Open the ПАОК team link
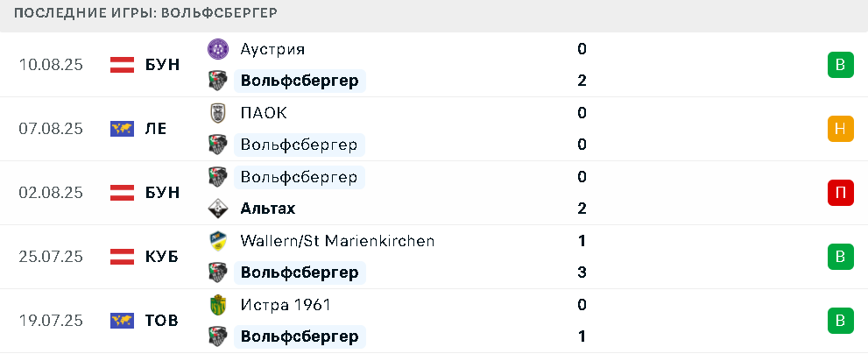This screenshot has width=868, height=354. (264, 113)
